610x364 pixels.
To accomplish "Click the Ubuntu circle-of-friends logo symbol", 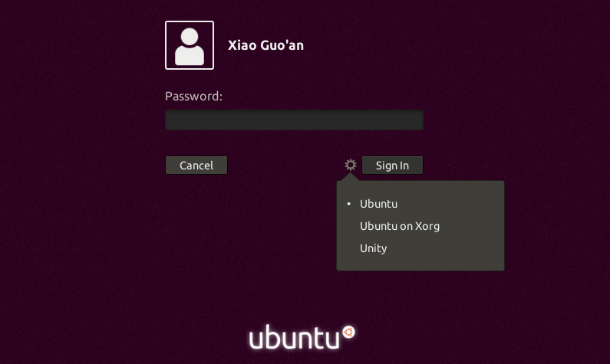I will point(348,332).
